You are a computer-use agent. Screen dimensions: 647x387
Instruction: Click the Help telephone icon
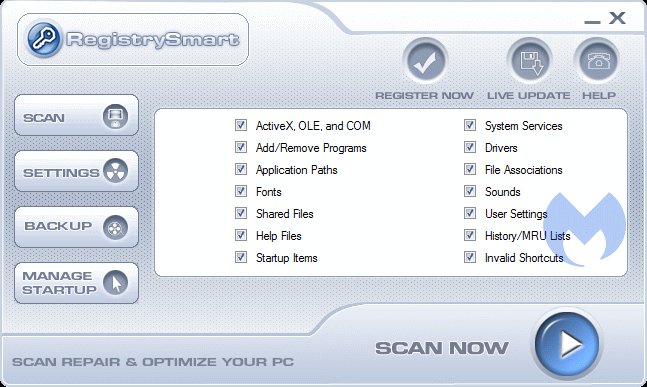point(597,61)
